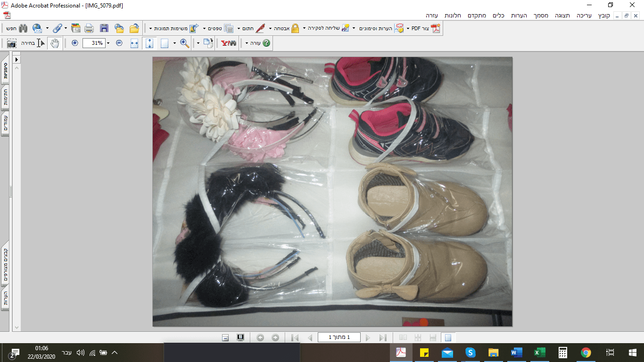644x362 pixels.
Task: Click the Security (אבטחה) padlock icon
Action: tap(295, 28)
